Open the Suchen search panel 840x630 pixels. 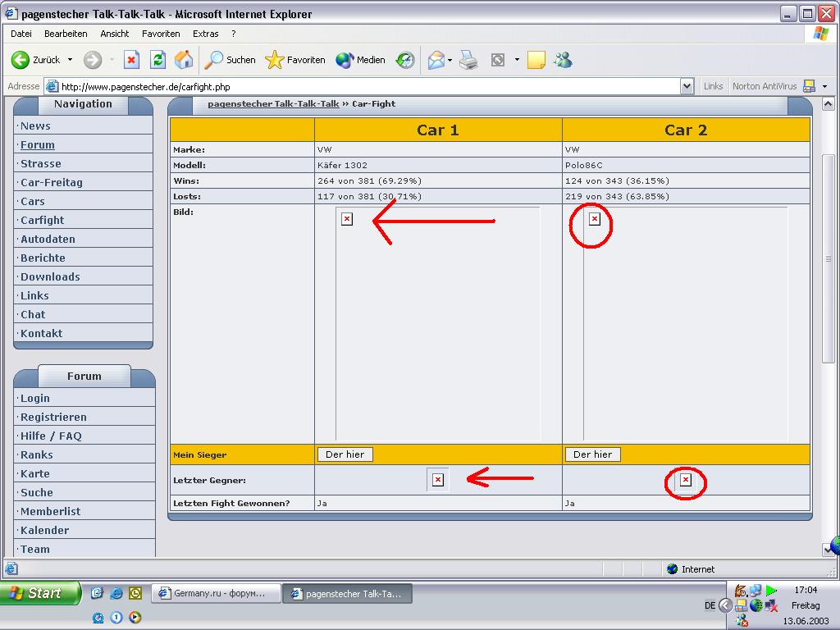pos(231,60)
